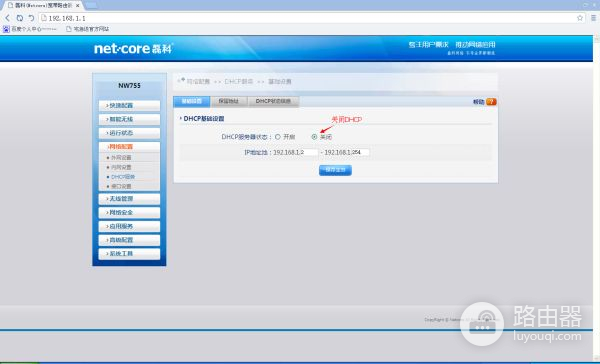Image resolution: width=600 pixels, height=364 pixels.
Task: Click the blue save button
Action: tap(335, 170)
